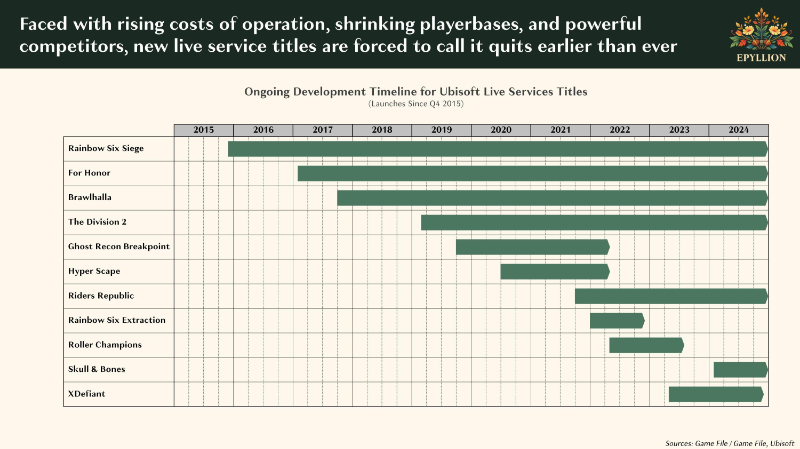The width and height of the screenshot is (800, 449).
Task: Click the Hyper Scape row label
Action: click(94, 271)
